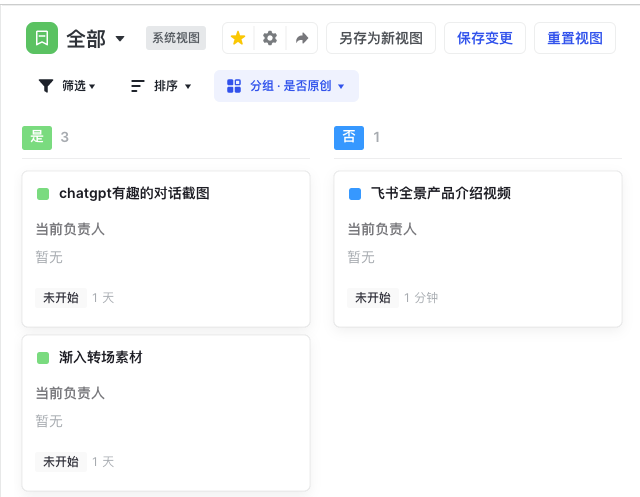Image resolution: width=640 pixels, height=497 pixels.
Task: Click 保存变更 to save changes
Action: tap(484, 38)
